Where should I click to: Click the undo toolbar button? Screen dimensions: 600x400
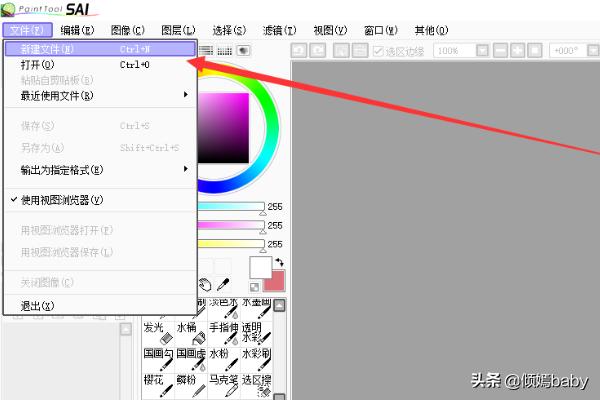coord(299,51)
